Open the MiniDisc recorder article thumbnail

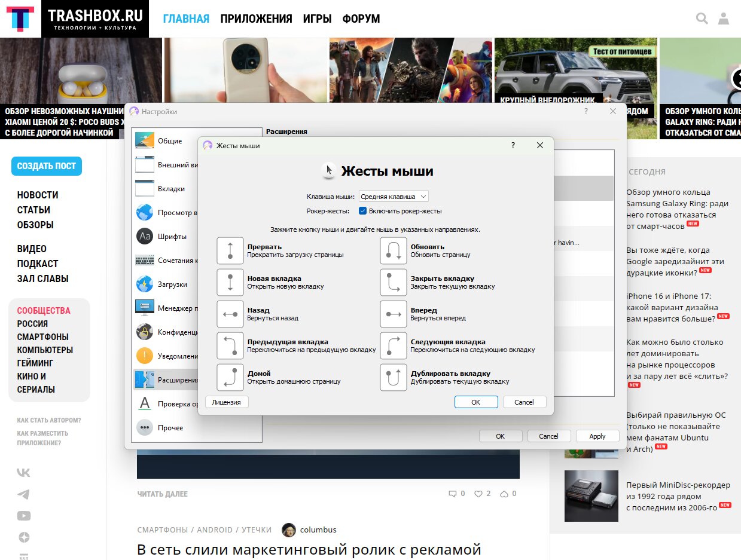(x=591, y=495)
